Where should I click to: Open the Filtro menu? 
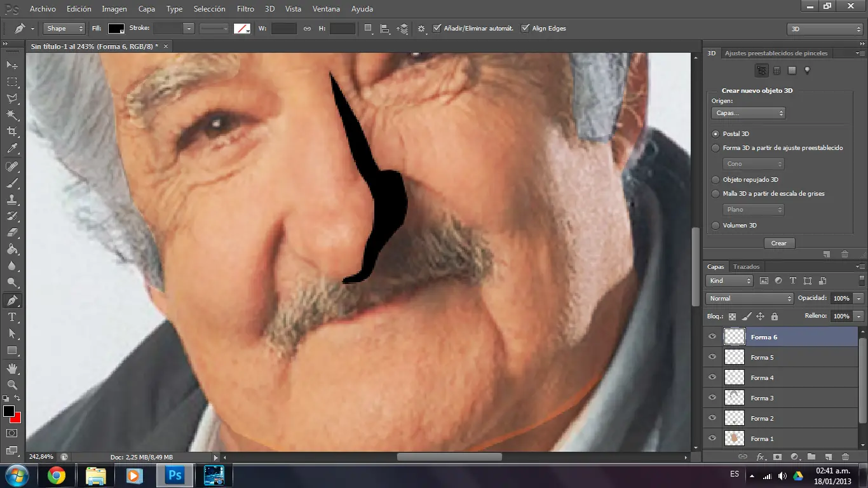pyautogui.click(x=245, y=9)
